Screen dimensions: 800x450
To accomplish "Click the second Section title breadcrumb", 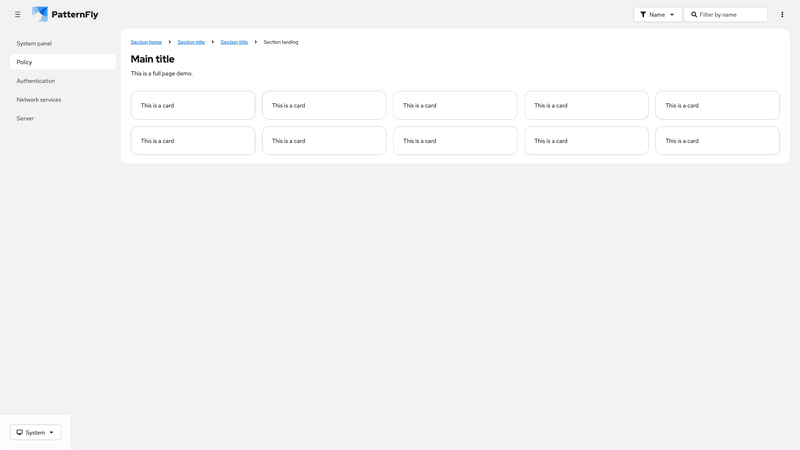I will (x=234, y=42).
